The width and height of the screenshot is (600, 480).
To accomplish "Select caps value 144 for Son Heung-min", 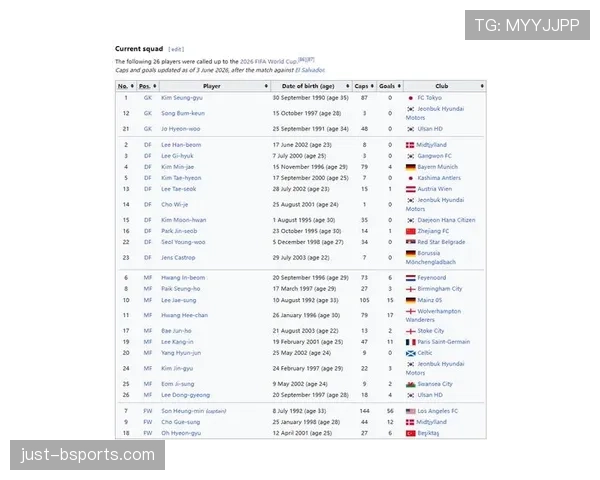I will coord(364,411).
